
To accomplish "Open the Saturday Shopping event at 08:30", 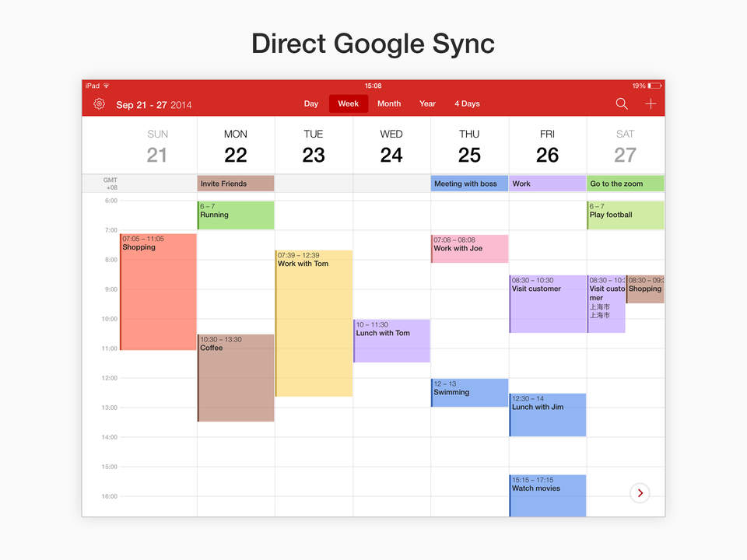I will pyautogui.click(x=645, y=289).
